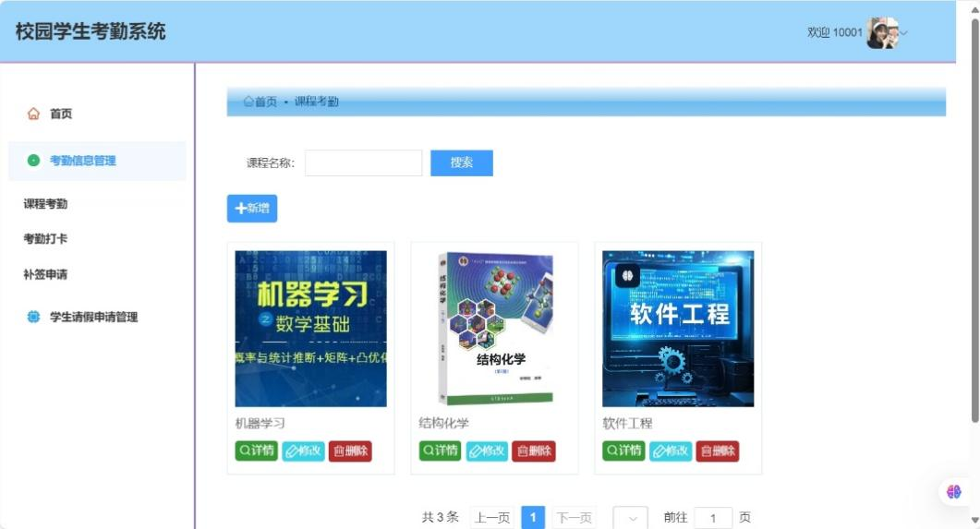Open the 补签申请 submenu item
The image size is (980, 529).
[x=45, y=274]
